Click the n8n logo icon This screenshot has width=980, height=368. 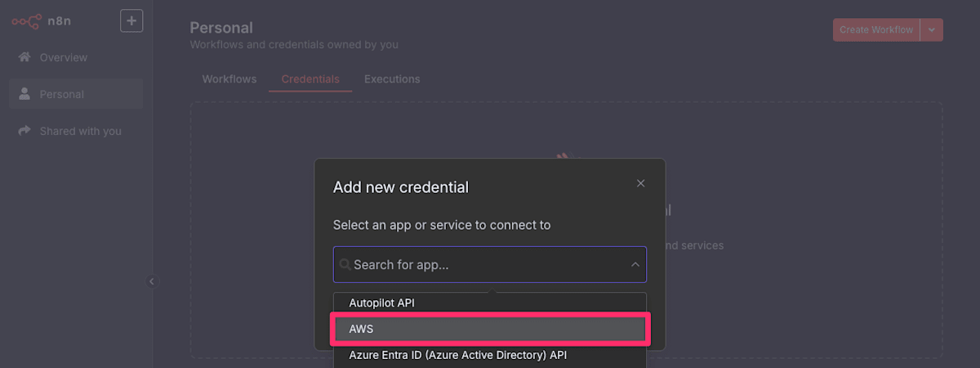pyautogui.click(x=26, y=20)
